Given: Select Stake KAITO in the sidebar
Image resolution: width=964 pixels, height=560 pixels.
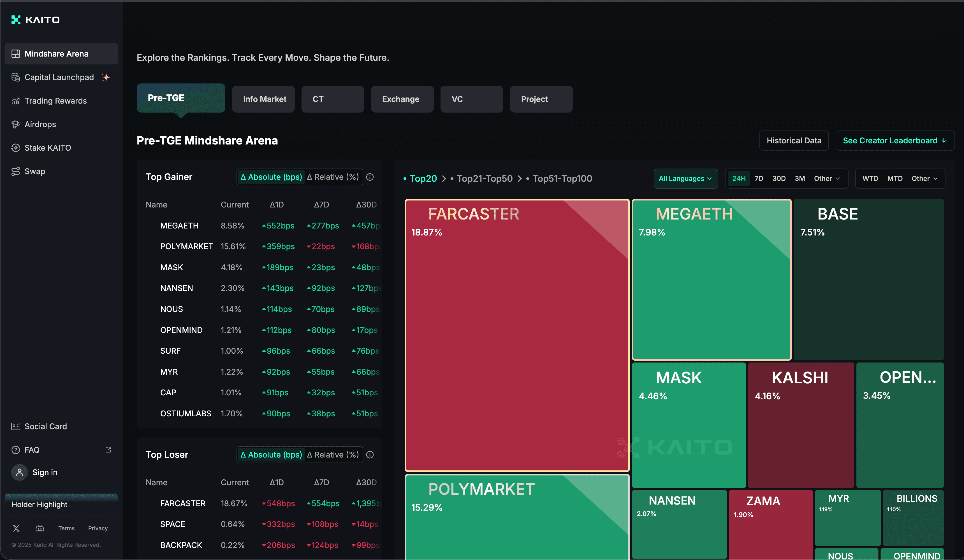Looking at the screenshot, I should 47,147.
